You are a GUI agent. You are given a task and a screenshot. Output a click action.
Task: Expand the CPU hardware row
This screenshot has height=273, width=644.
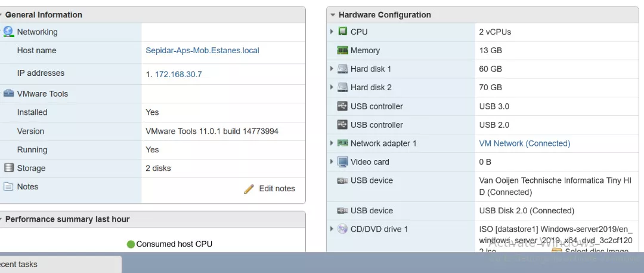click(332, 31)
